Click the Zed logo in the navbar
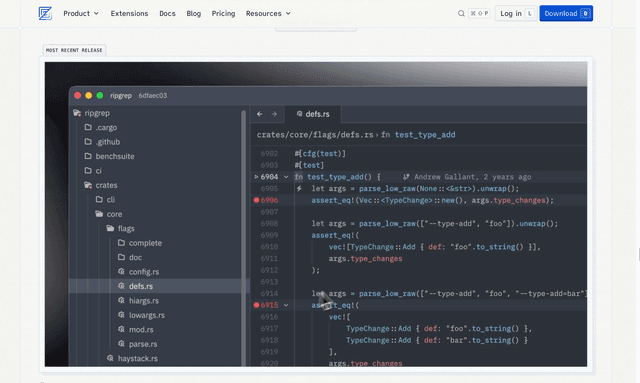Viewport: 640px width, 383px height. click(45, 13)
